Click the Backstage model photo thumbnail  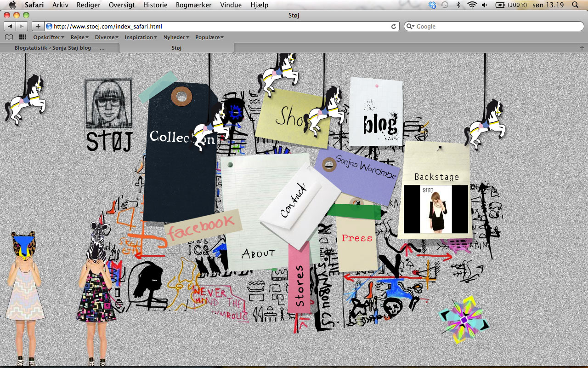coord(436,209)
